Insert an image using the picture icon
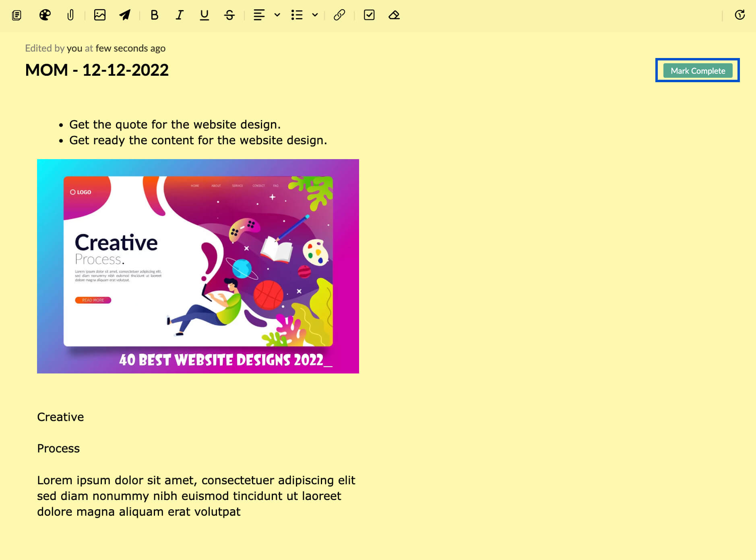The height and width of the screenshot is (560, 756). pyautogui.click(x=99, y=15)
